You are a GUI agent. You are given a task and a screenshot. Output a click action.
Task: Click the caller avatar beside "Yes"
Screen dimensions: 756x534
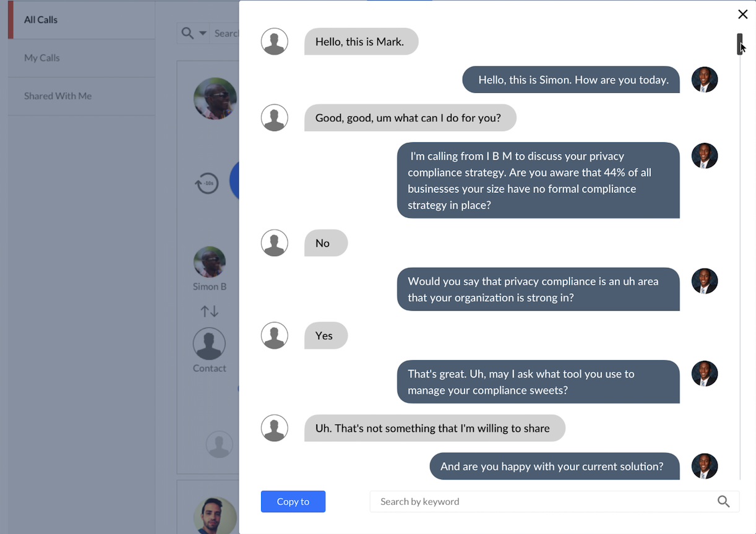click(x=274, y=336)
